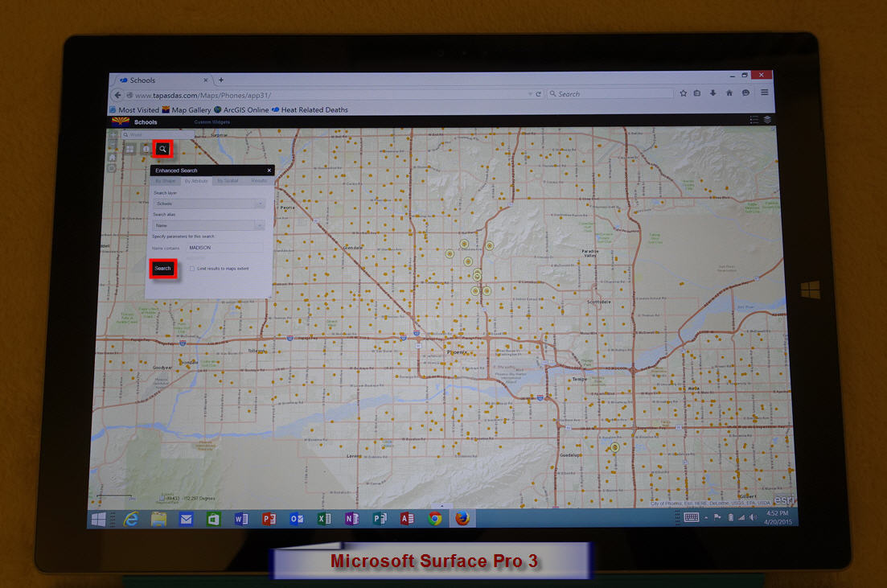Expand the Search layer Schools dropdown
Viewport: 887px width, 588px height.
point(209,204)
